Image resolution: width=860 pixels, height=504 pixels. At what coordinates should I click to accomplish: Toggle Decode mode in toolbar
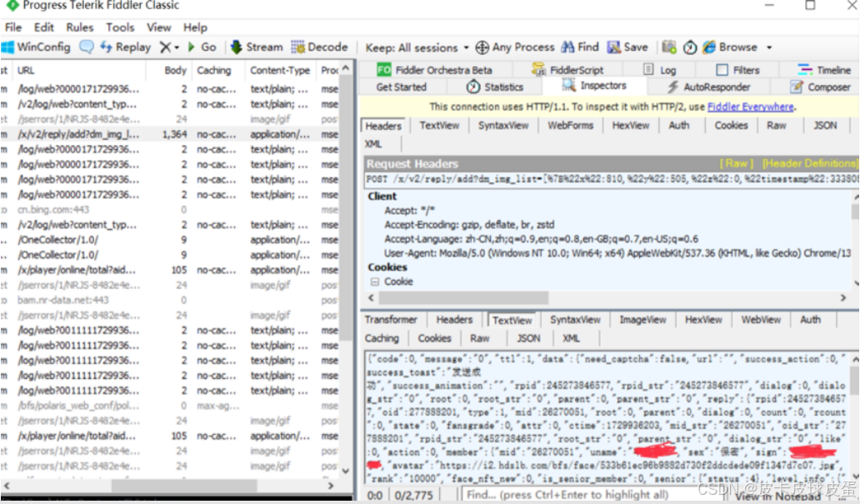tap(319, 47)
